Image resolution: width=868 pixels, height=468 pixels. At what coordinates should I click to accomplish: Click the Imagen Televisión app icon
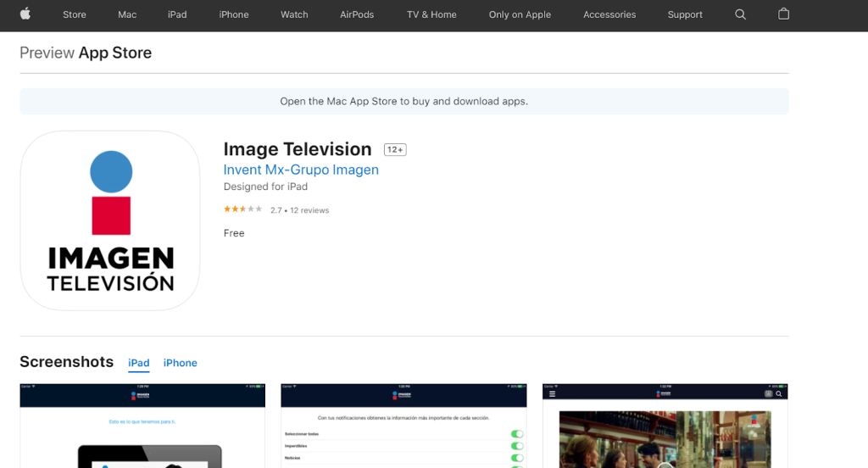(110, 220)
